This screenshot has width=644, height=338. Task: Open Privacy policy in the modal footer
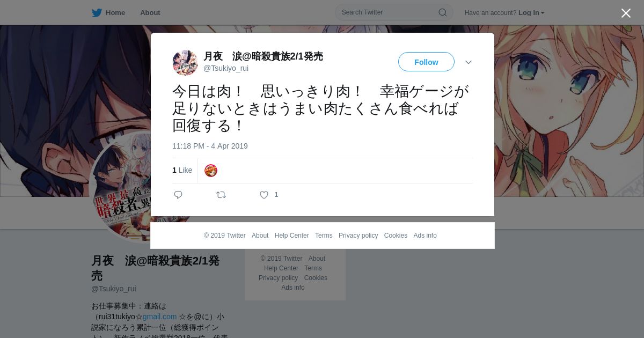[x=358, y=236]
